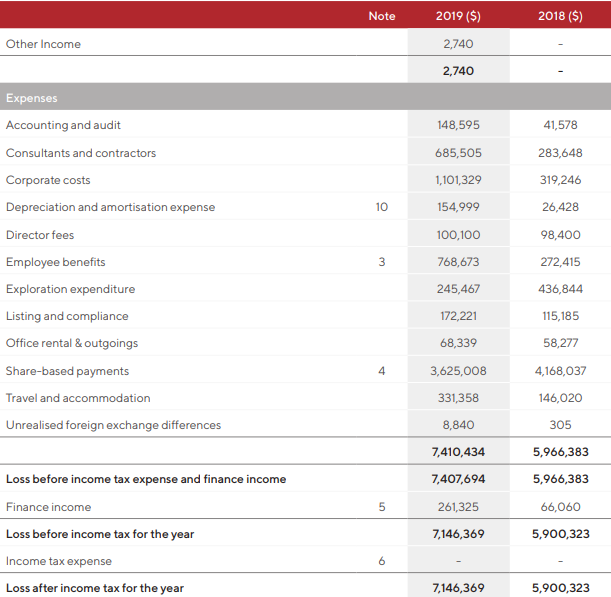Click the value 154,999

point(458,207)
